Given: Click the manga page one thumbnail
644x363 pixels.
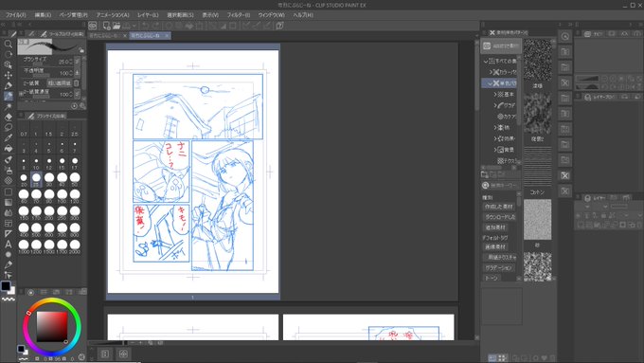Looking at the screenshot, I should point(193,172).
